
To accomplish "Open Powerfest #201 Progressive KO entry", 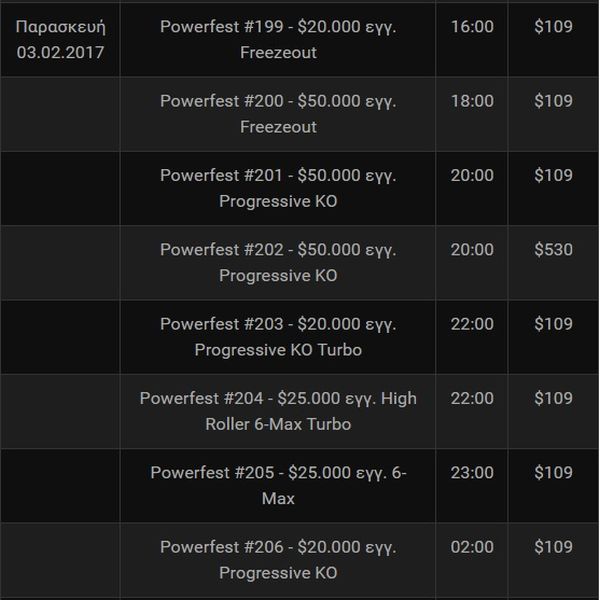I will click(278, 188).
